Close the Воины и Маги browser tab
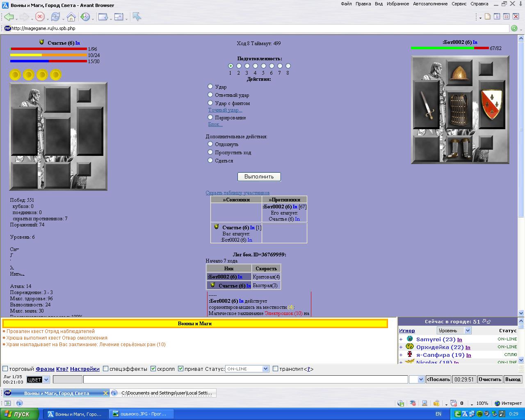The height and width of the screenshot is (420, 525). 105,393
